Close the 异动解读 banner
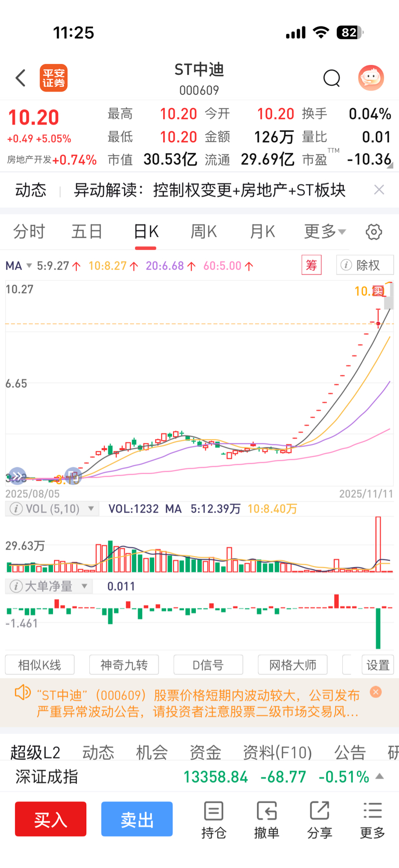Screen dimensions: 399x868 (x=379, y=190)
